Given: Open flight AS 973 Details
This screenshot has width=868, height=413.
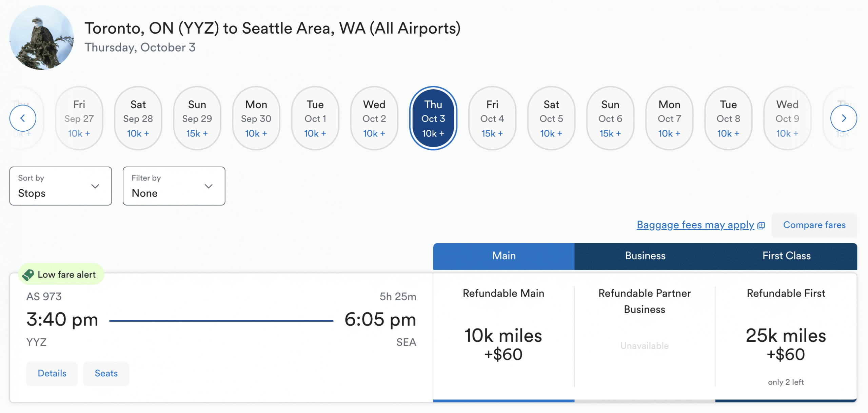Looking at the screenshot, I should (52, 373).
